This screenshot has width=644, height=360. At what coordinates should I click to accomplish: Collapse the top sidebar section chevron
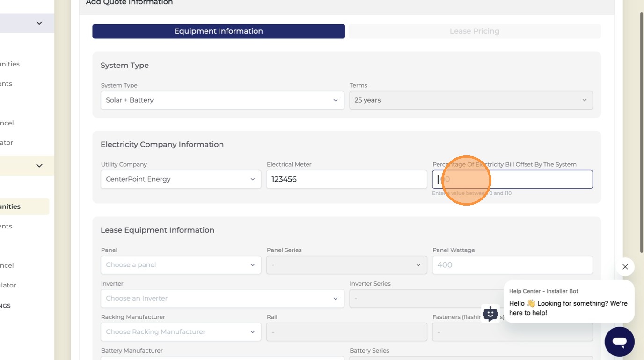pos(39,23)
